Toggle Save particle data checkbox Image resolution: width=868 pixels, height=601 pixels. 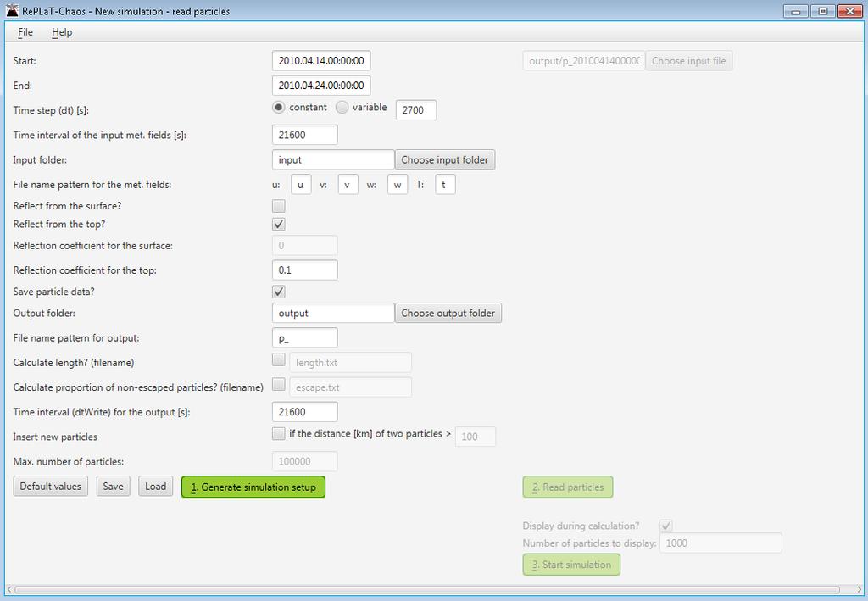[278, 292]
